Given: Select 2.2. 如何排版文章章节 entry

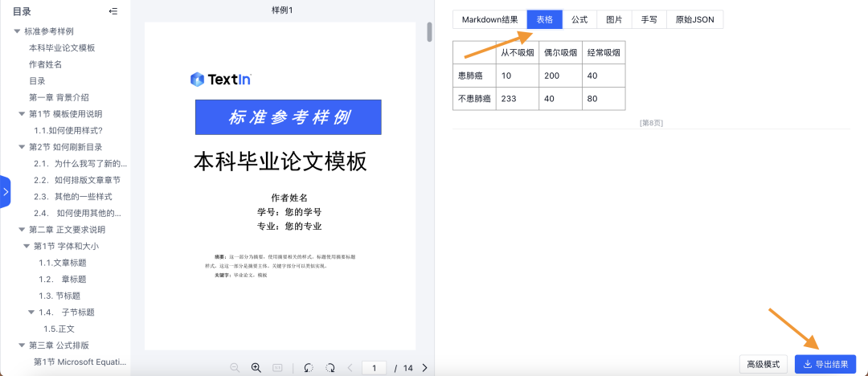Looking at the screenshot, I should (77, 180).
